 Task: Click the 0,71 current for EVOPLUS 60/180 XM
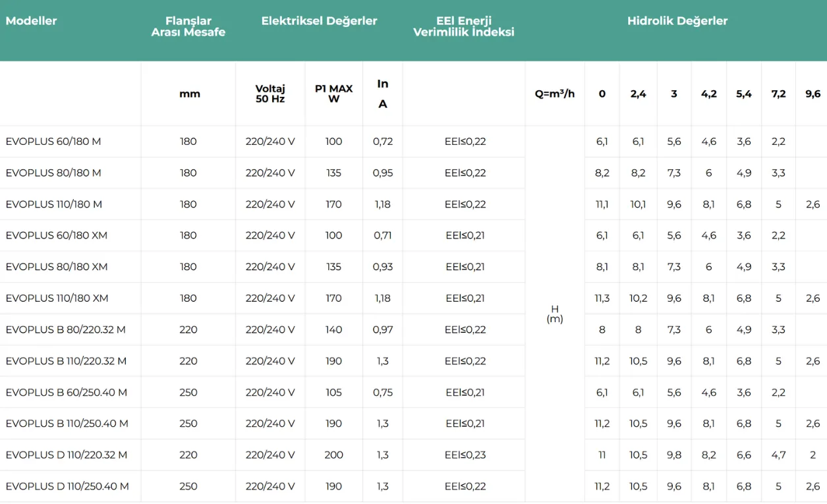pos(383,236)
